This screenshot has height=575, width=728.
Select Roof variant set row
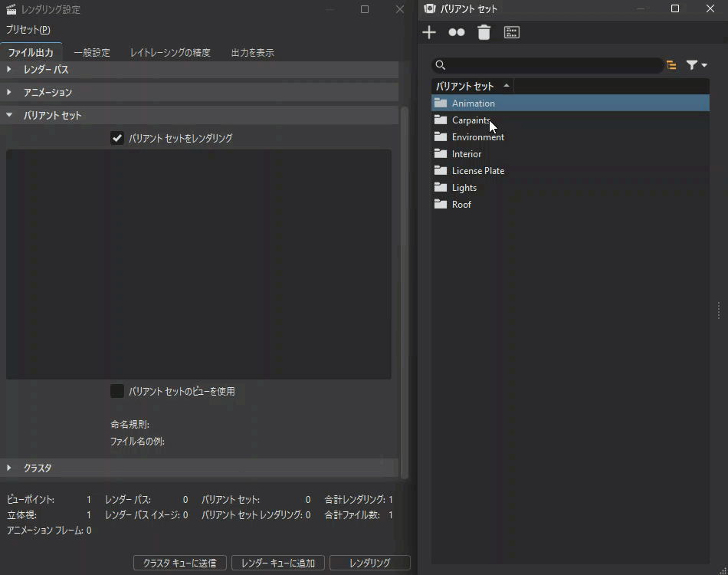(x=570, y=204)
